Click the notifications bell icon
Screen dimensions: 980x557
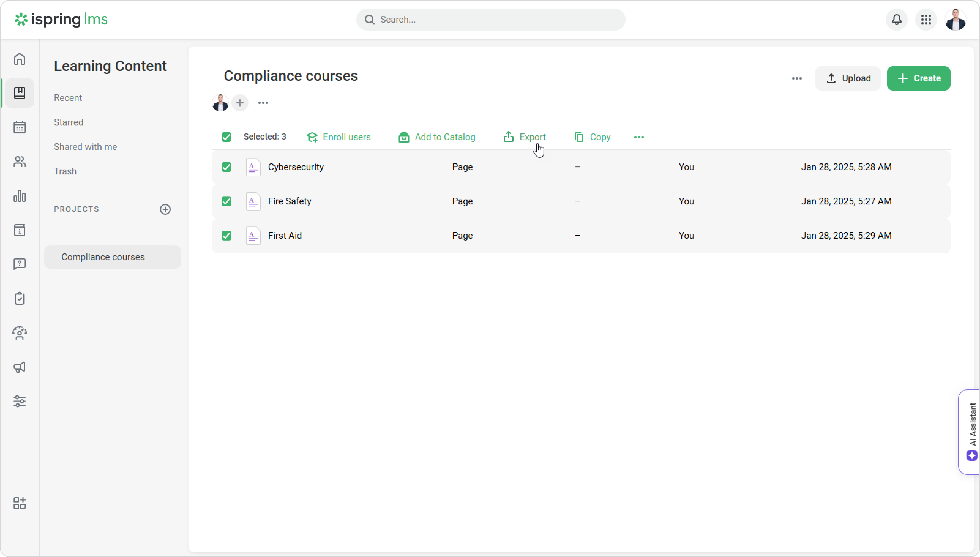[x=896, y=20]
